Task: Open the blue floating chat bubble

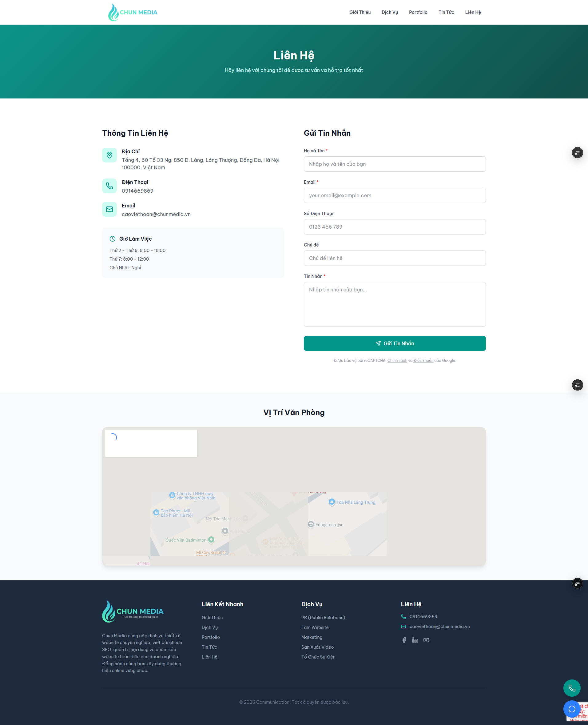Action: 572,709
